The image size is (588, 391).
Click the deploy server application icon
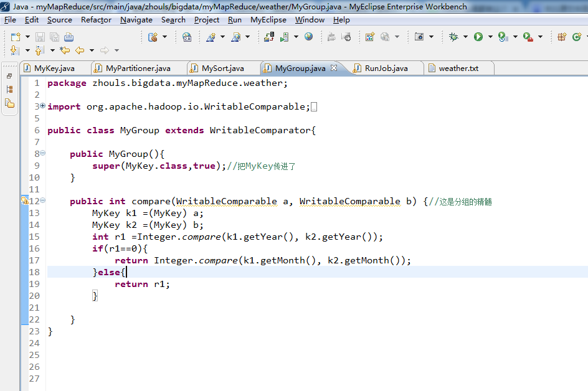click(269, 37)
